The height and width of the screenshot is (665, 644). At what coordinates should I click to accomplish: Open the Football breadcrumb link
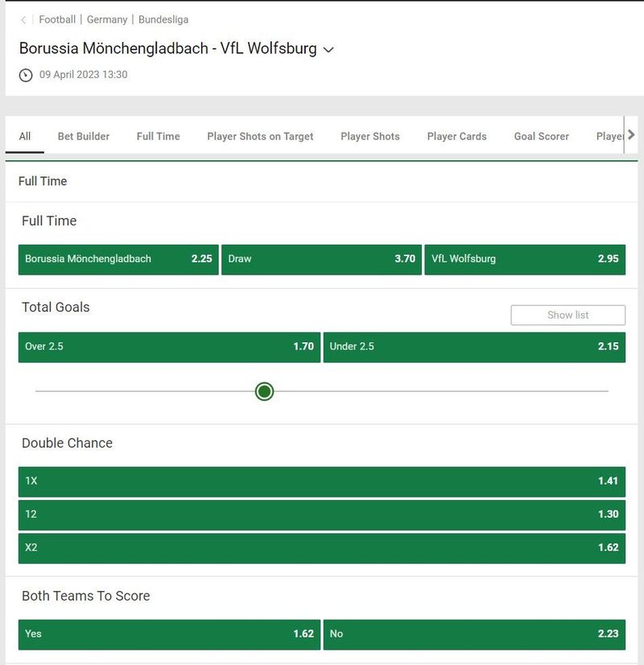pyautogui.click(x=57, y=19)
